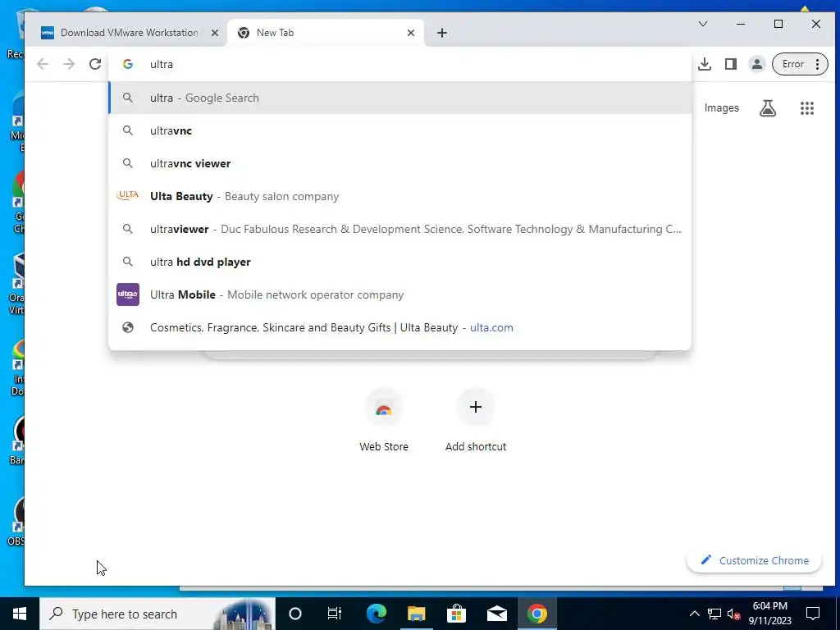840x630 pixels.
Task: Reload the current page
Action: [95, 64]
